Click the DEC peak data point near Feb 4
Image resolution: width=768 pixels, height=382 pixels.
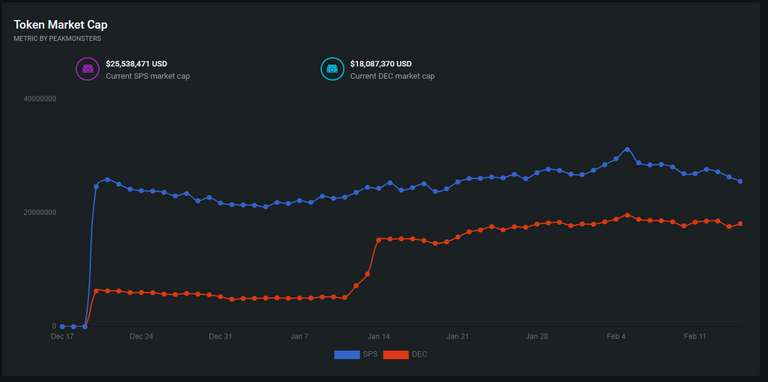[x=627, y=215]
